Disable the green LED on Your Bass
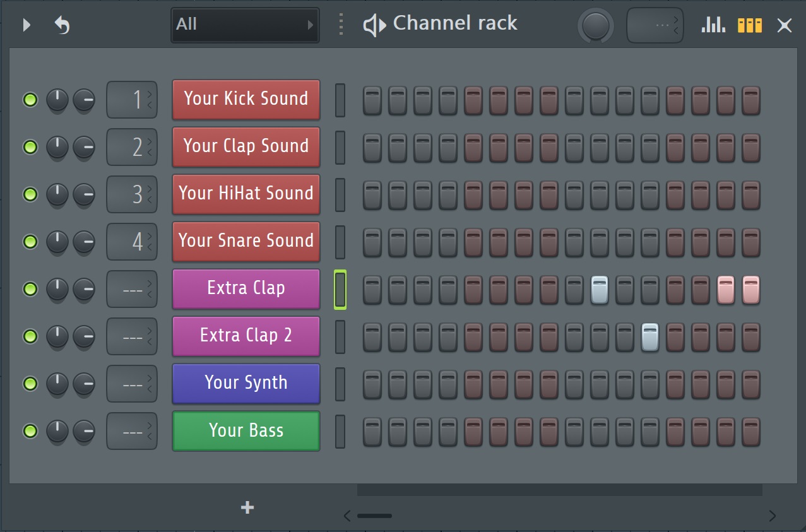This screenshot has width=806, height=532. (x=30, y=431)
